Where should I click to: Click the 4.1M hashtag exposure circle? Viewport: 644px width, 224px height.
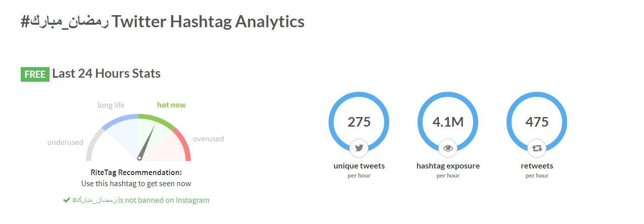pos(448,122)
